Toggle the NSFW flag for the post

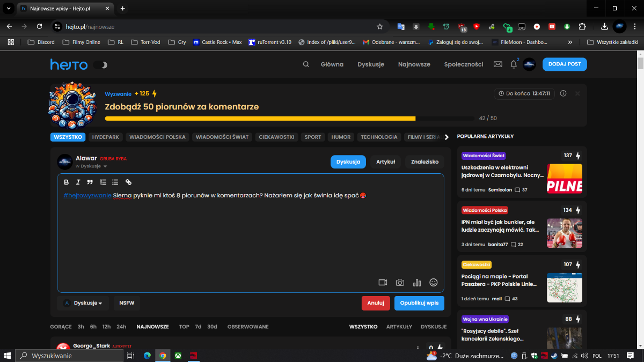click(127, 303)
